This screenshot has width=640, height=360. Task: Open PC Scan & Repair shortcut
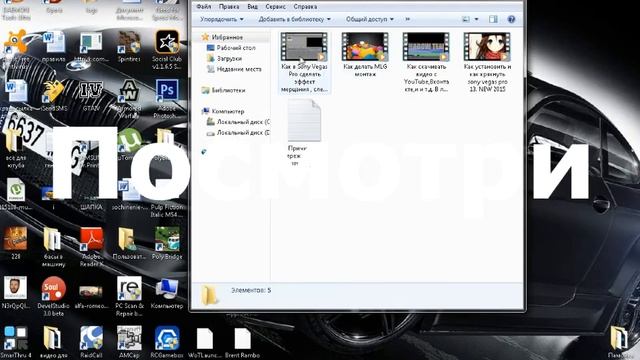pyautogui.click(x=129, y=296)
